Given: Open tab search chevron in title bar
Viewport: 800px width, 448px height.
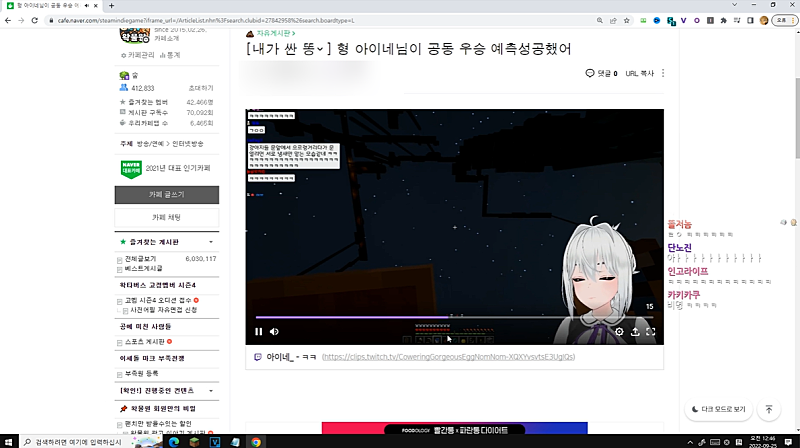Looking at the screenshot, I should click(x=734, y=5).
